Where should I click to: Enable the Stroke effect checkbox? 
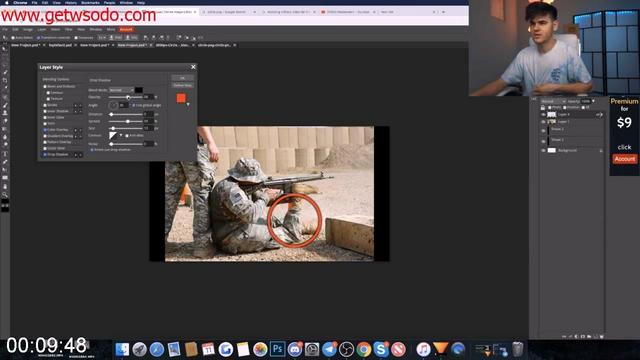(45, 105)
